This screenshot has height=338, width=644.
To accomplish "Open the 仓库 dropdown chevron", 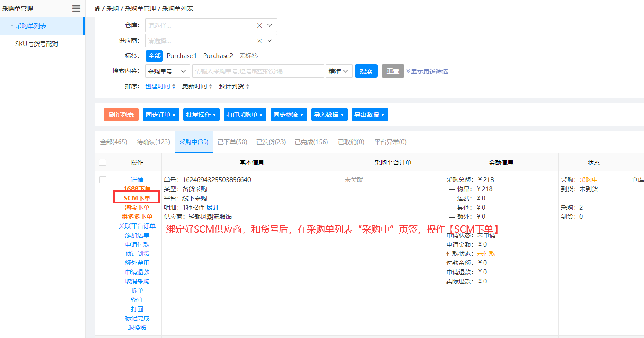I will point(269,25).
